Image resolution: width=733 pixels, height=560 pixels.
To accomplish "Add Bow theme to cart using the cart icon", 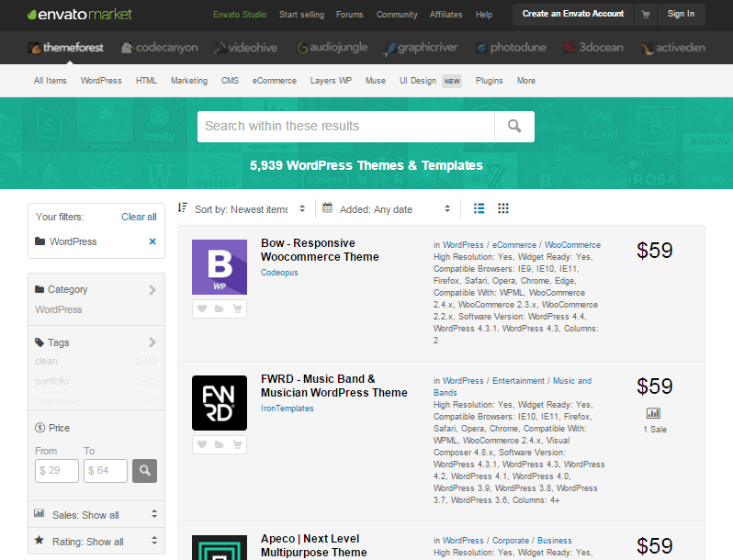I will (238, 309).
